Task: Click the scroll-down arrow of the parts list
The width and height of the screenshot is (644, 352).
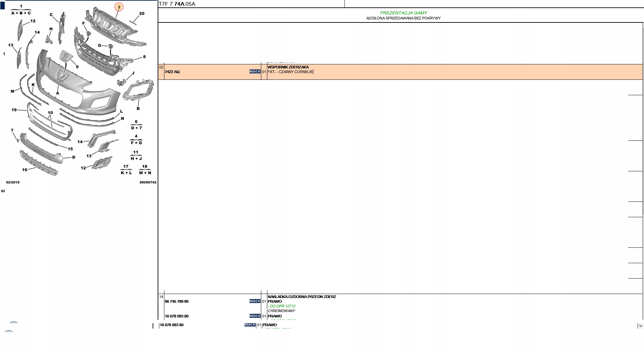Action: point(640,326)
